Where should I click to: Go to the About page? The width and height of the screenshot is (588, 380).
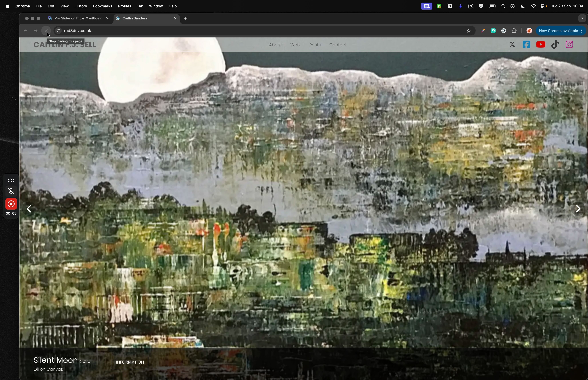coord(275,45)
